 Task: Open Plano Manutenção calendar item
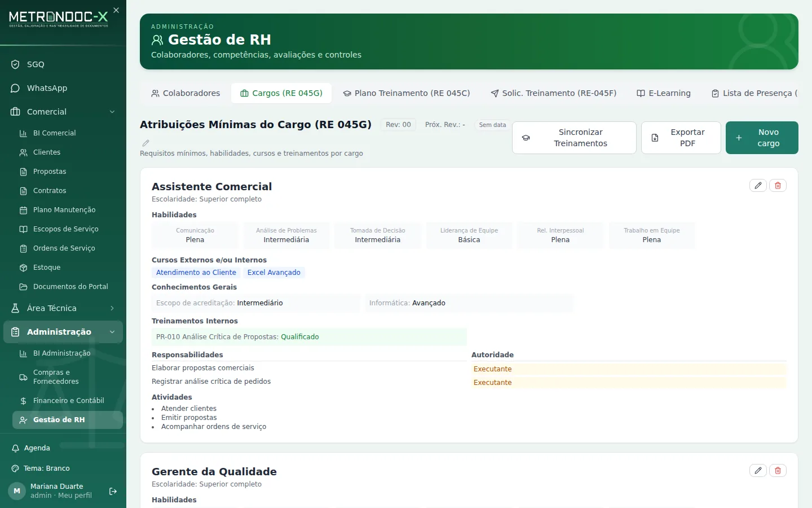coord(68,210)
